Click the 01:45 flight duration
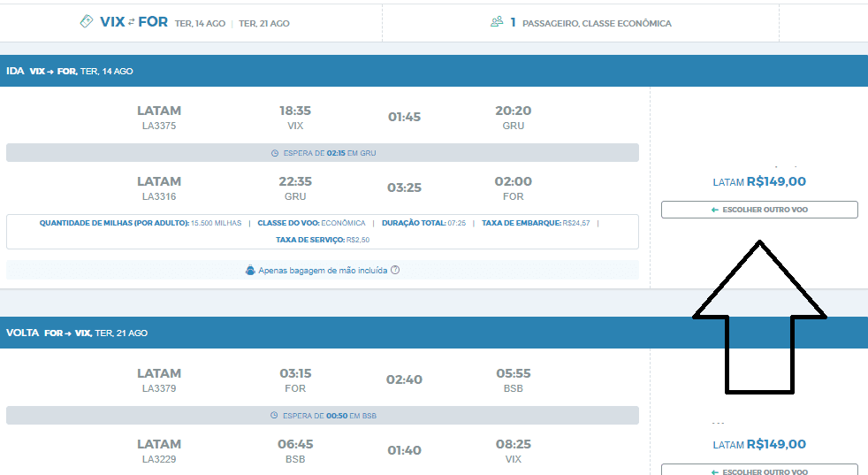868x475 pixels. 404,117
